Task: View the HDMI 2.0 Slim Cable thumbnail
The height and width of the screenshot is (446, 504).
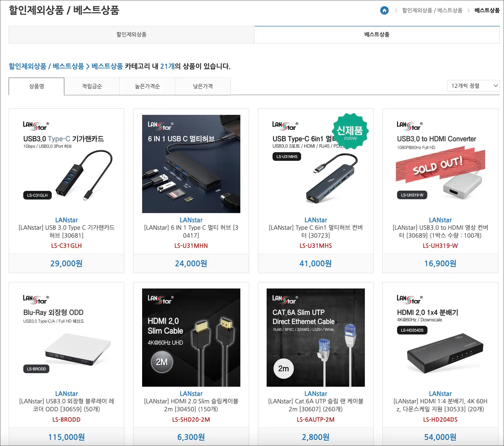Action: 191,338
